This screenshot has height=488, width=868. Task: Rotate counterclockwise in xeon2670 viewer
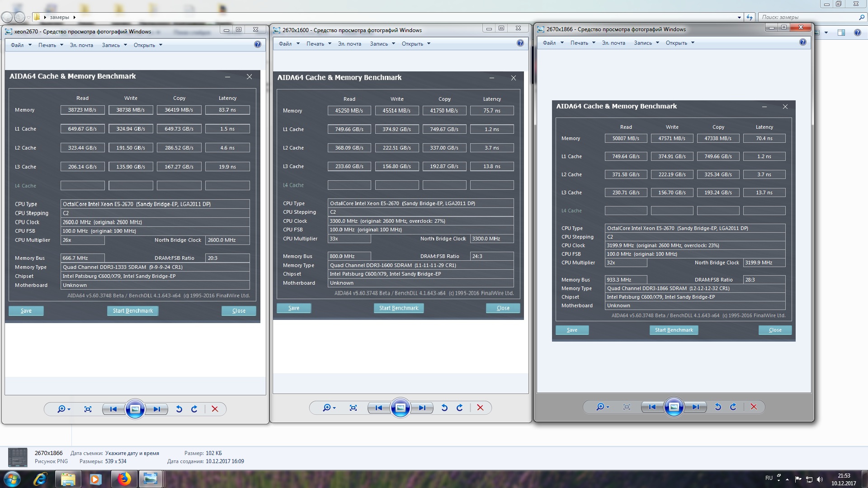(x=179, y=409)
